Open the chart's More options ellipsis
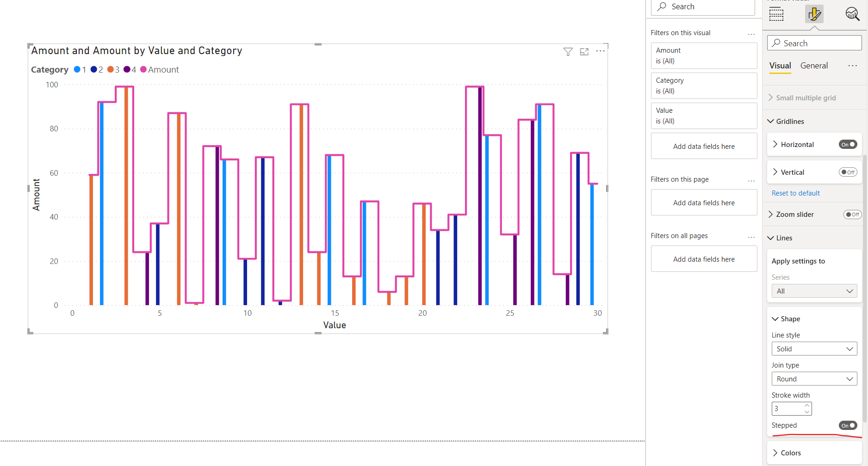 point(601,51)
